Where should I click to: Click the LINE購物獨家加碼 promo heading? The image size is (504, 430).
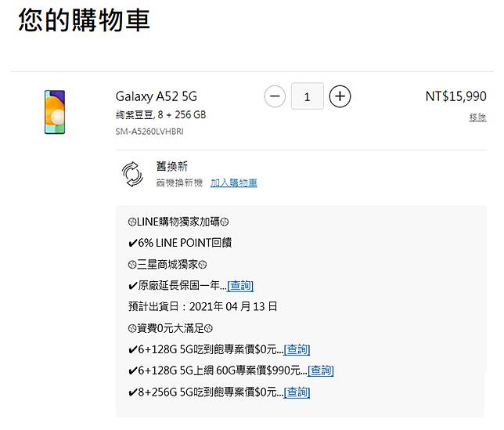click(x=178, y=222)
